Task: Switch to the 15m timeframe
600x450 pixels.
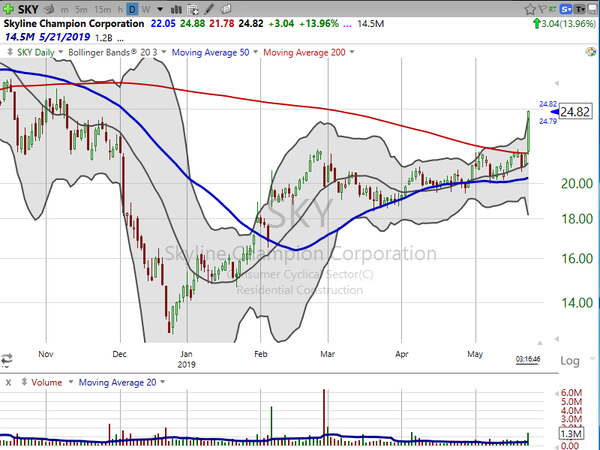Action: tap(102, 10)
